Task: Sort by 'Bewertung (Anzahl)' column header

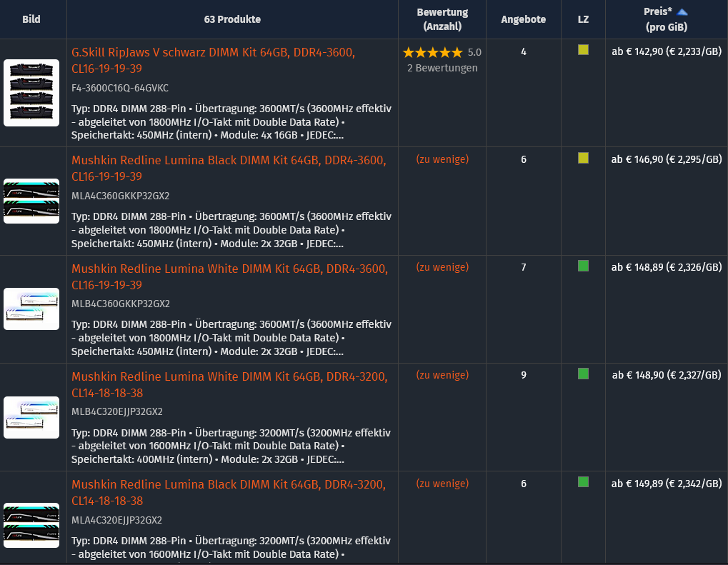Action: pos(442,19)
